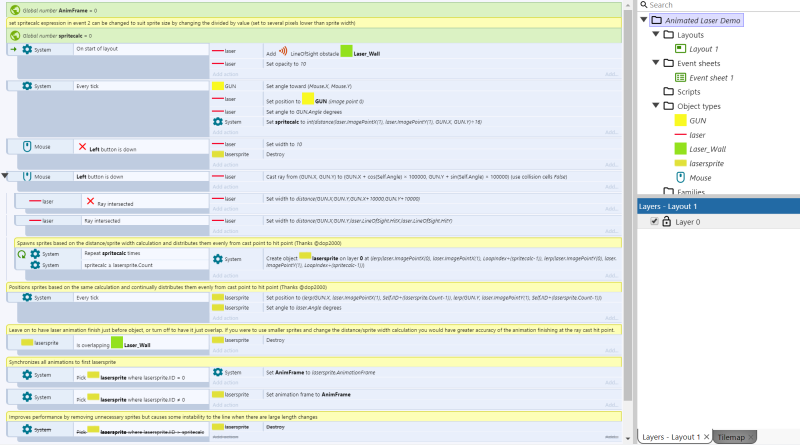The width and height of the screenshot is (800, 446).
Task: Click the event sheet scroll-down arrow
Action: (x=628, y=438)
